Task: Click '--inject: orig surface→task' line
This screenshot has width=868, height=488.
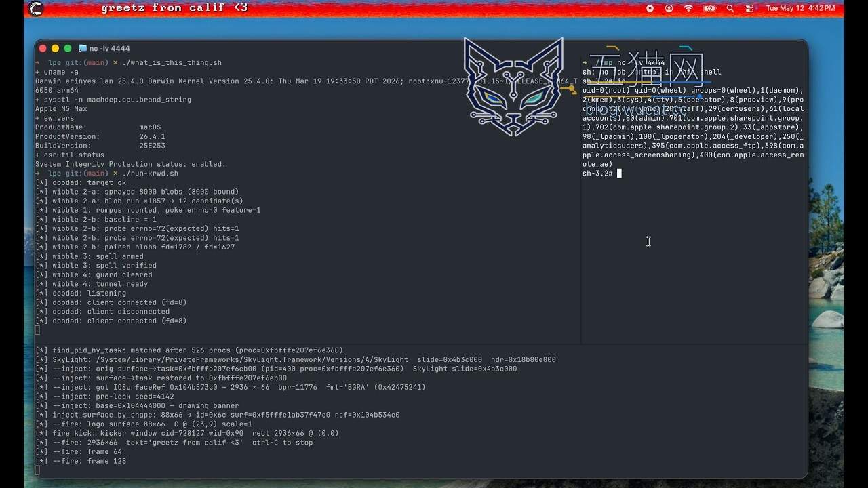Action: coord(276,369)
